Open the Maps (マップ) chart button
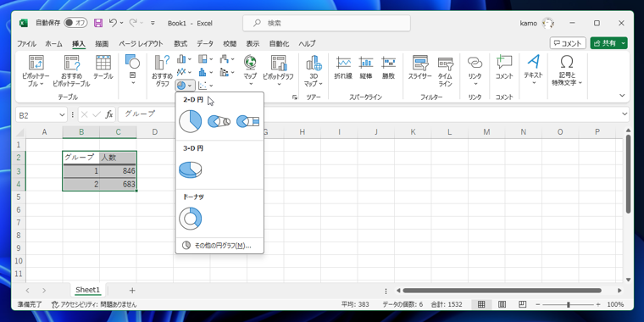 (x=250, y=70)
